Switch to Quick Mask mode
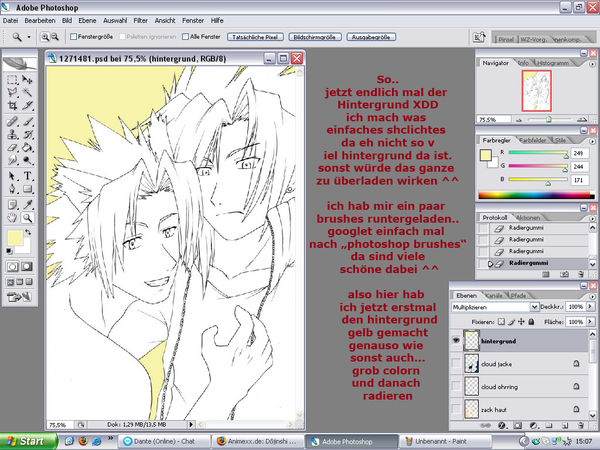This screenshot has width=600, height=450. (27, 267)
